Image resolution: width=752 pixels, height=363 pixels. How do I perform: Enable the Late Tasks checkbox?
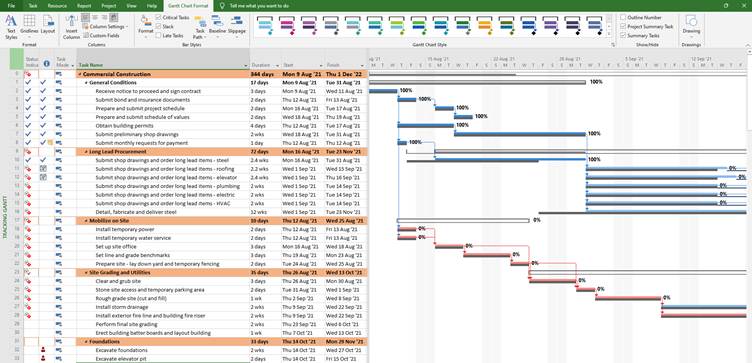pos(158,35)
